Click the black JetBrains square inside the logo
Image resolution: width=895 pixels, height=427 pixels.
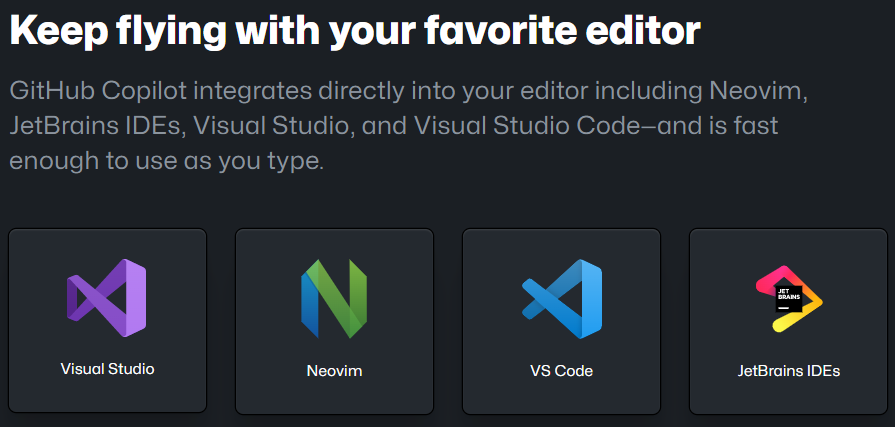tap(789, 299)
